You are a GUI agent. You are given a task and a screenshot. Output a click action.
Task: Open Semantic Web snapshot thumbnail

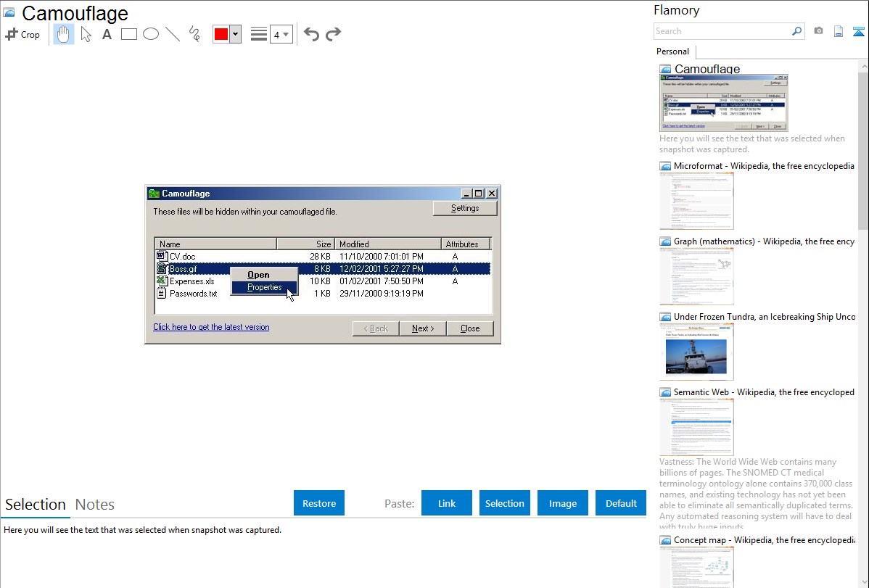(696, 427)
